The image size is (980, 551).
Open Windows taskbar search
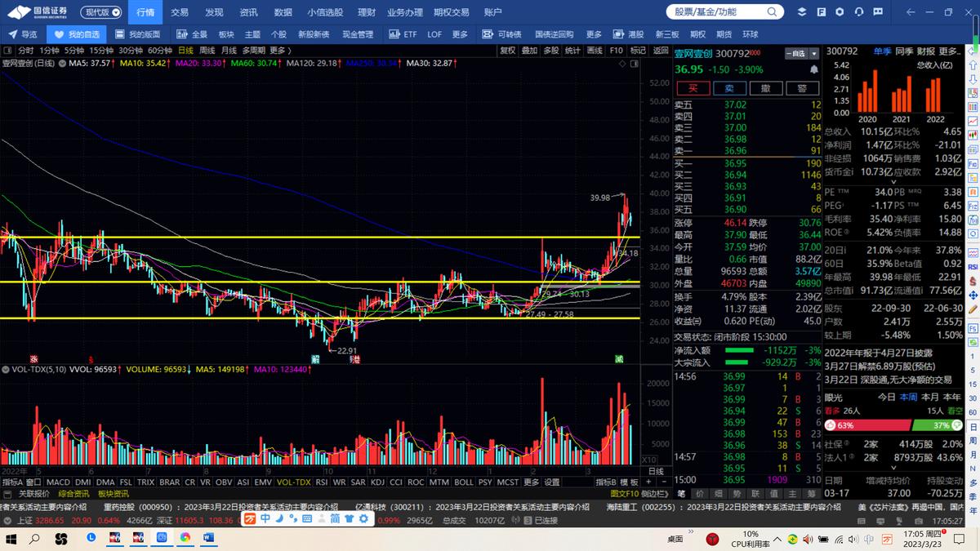click(x=35, y=539)
